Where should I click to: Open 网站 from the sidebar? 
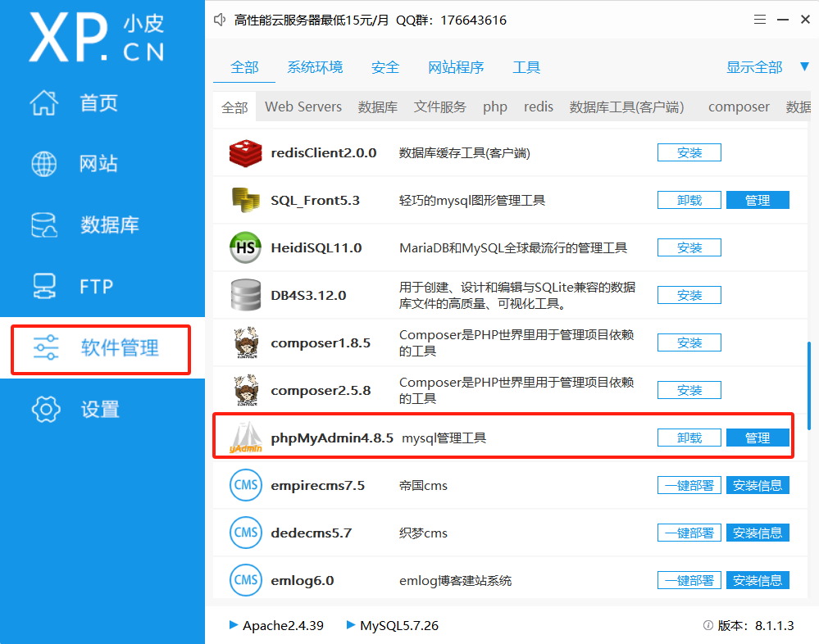coord(98,164)
